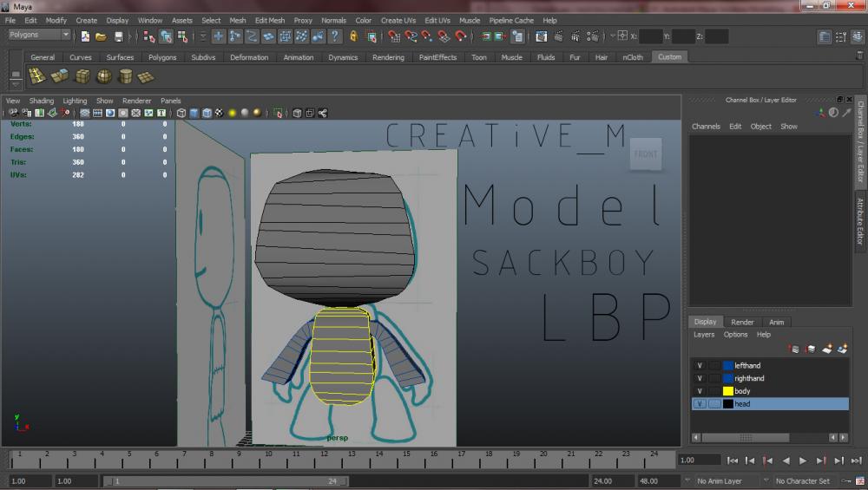Screen dimensions: 868x490
Task: Click the polygon cylinder shelf icon
Action: tap(126, 76)
